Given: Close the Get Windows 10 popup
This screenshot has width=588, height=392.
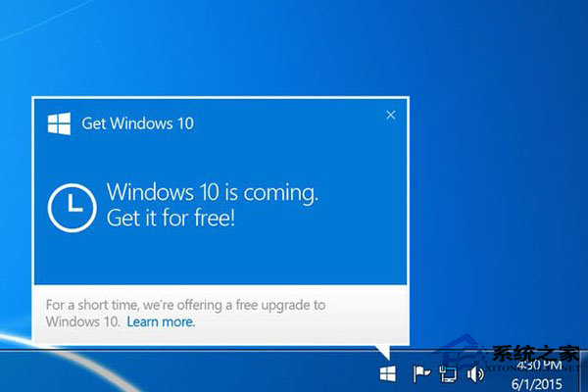Looking at the screenshot, I should pyautogui.click(x=391, y=116).
